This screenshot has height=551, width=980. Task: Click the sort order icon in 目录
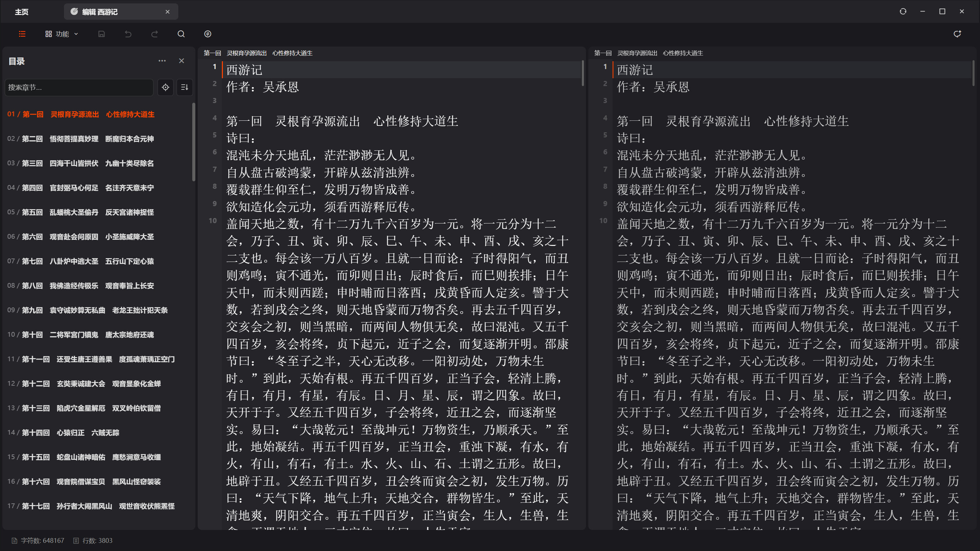[184, 87]
